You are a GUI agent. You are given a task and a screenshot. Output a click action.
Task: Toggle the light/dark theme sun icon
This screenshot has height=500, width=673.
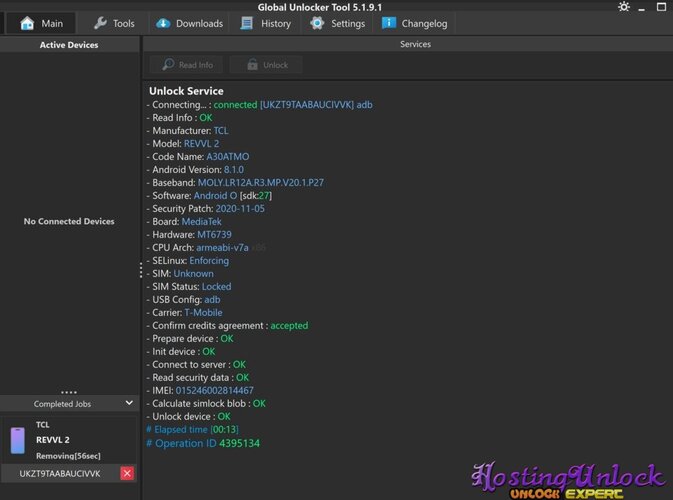pos(624,7)
